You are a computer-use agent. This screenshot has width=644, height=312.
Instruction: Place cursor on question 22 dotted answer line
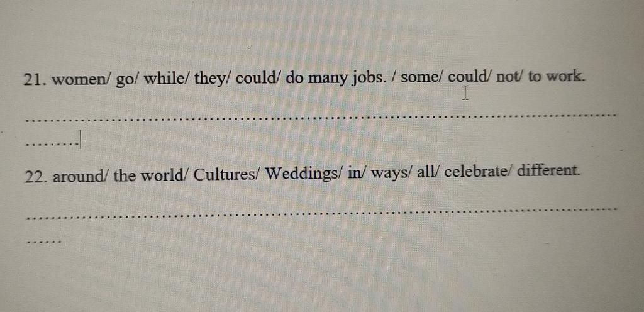321,213
